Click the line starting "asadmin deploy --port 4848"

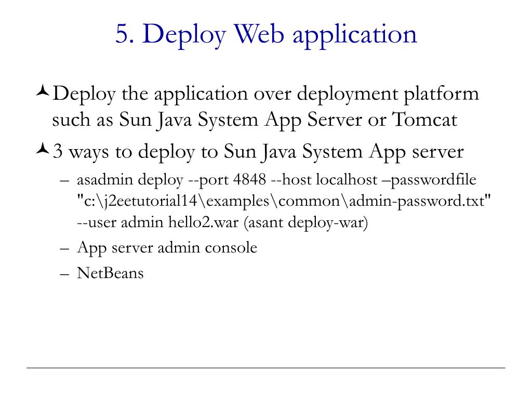[276, 180]
